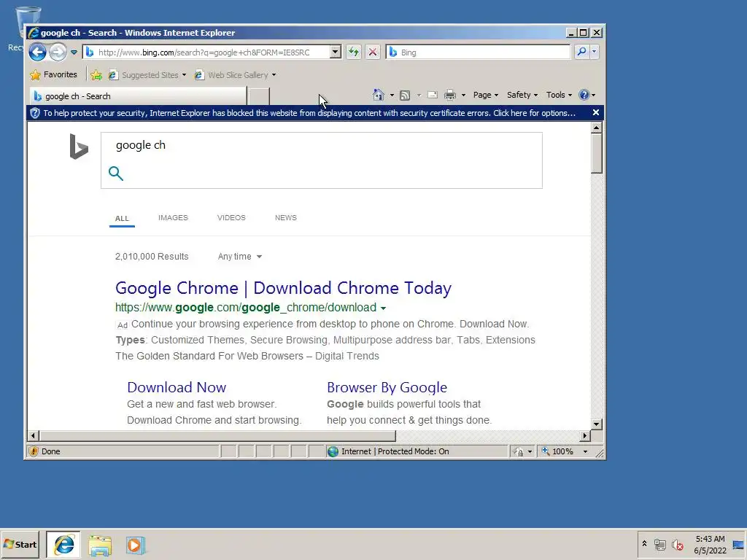The height and width of the screenshot is (560, 747).
Task: Click the status bar shield icon by 'Done'
Action: [x=34, y=451]
